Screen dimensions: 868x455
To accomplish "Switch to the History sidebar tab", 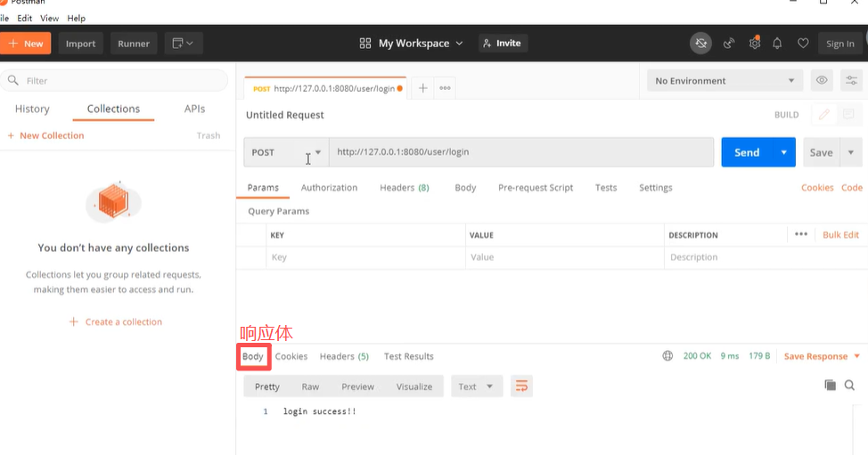I will tap(32, 109).
